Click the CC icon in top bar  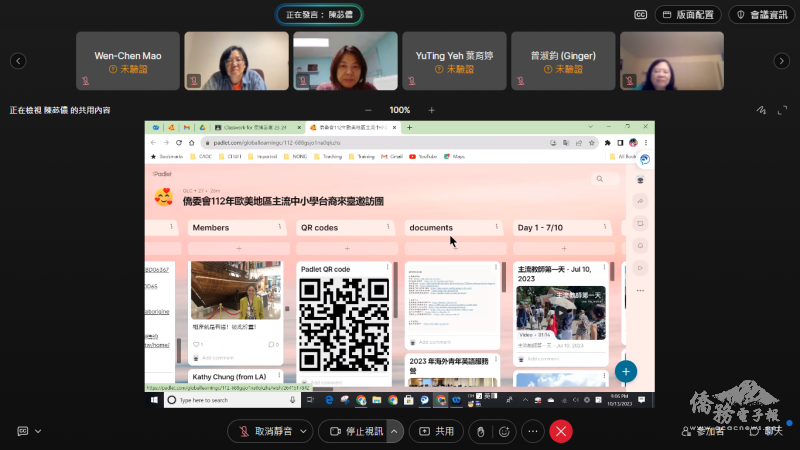(x=640, y=15)
